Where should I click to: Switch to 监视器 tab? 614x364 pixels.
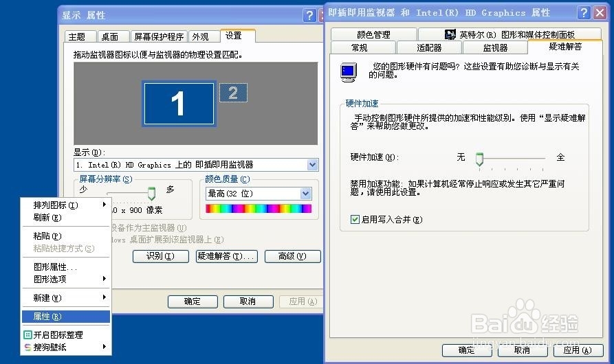coord(495,47)
